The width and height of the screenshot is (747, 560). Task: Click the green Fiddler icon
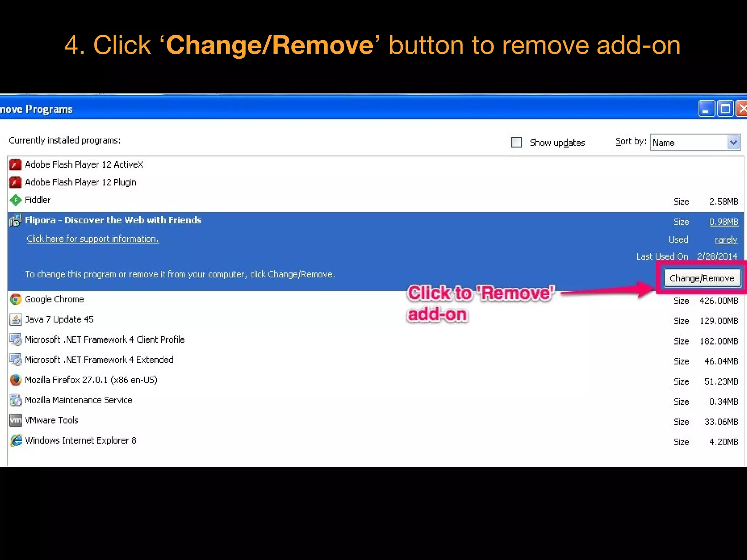[15, 200]
